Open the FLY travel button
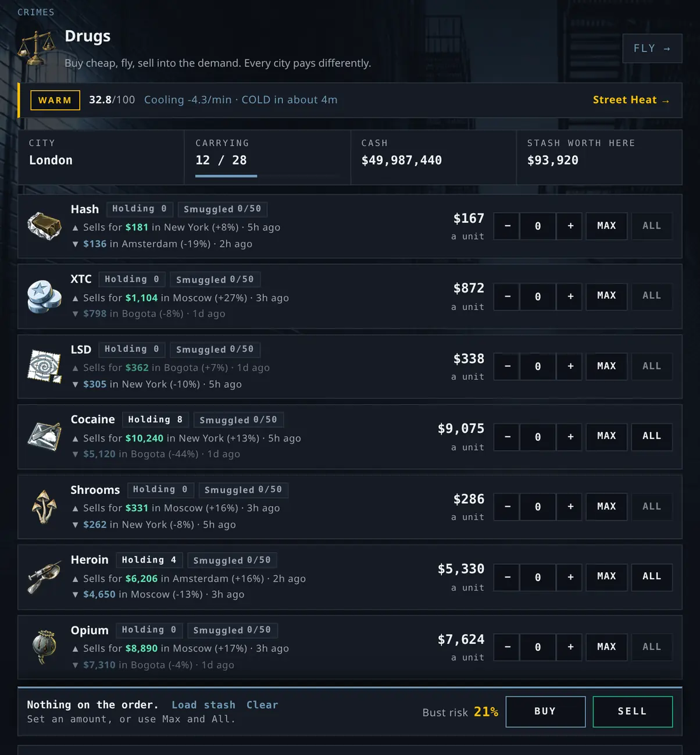700x755 pixels. (x=652, y=48)
